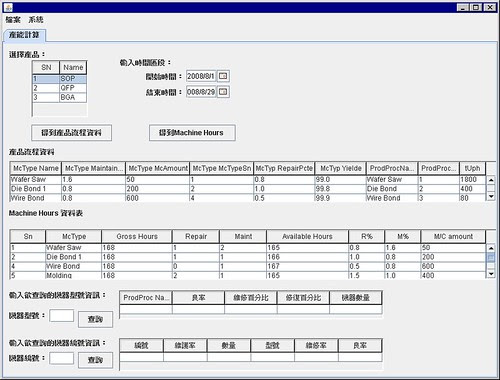This screenshot has width=500, height=380.
Task: Select the 產能計算 tab
Action: (24, 35)
